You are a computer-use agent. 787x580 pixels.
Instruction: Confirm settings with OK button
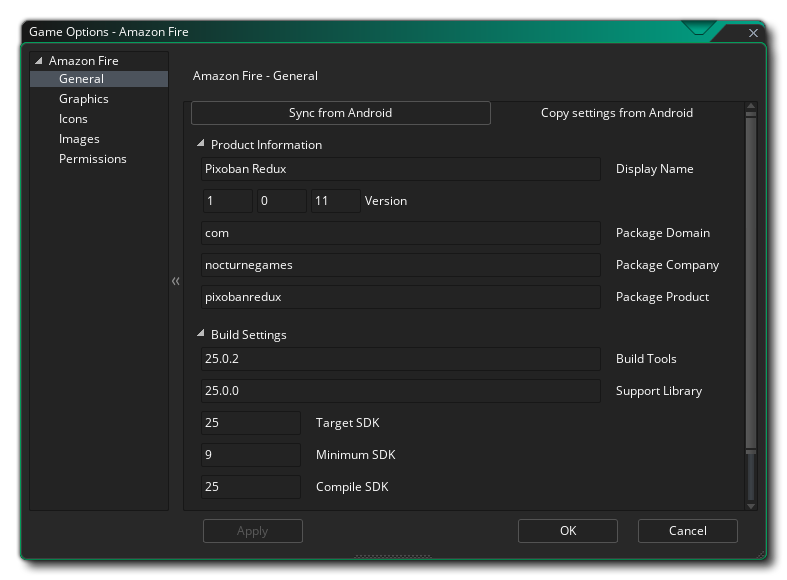(x=568, y=531)
